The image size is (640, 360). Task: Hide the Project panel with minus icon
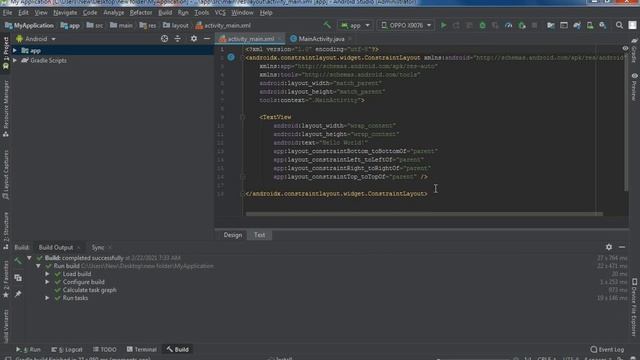click(207, 39)
